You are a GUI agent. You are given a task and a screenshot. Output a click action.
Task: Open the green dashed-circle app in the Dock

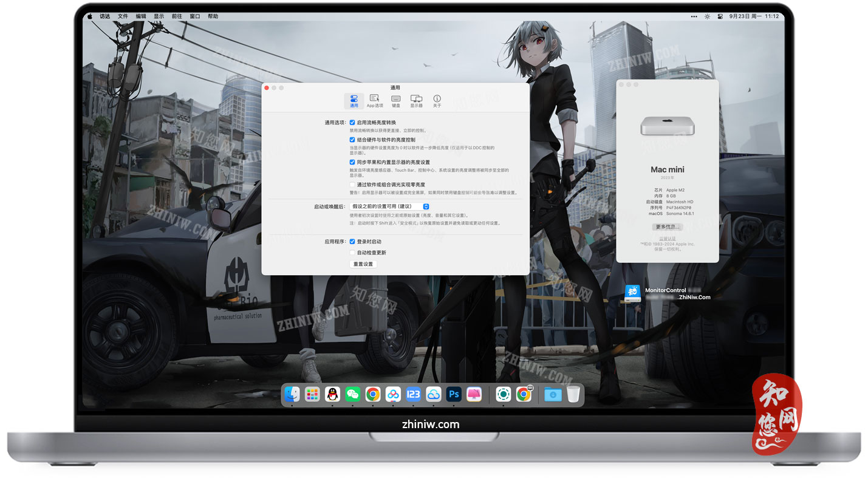coord(503,394)
